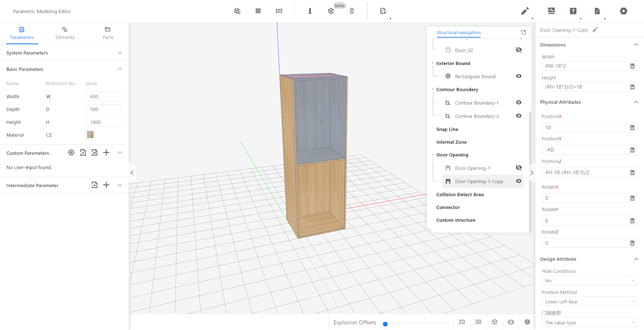Expand the System Parameters section
The width and height of the screenshot is (644, 330).
[120, 53]
